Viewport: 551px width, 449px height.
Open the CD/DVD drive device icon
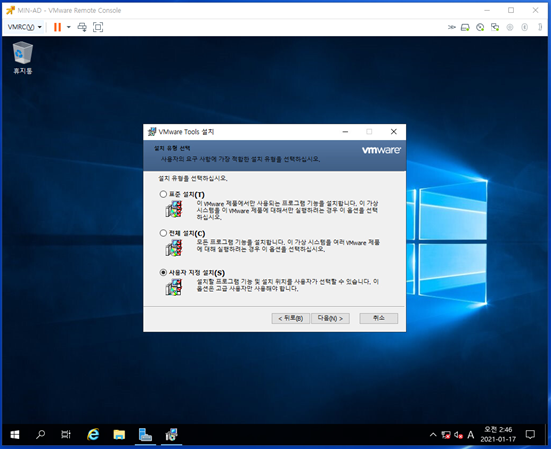tap(480, 27)
